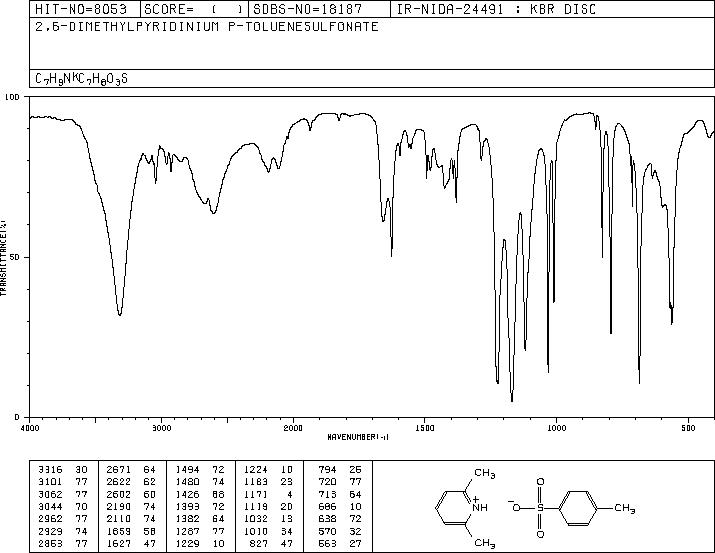This screenshot has height=553, width=715.
Task: Click the 1393 wavenumber in the peak table
Action: click(187, 506)
